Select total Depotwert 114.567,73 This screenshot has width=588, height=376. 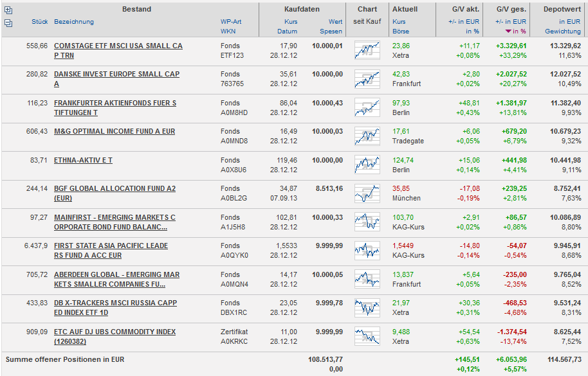564,359
